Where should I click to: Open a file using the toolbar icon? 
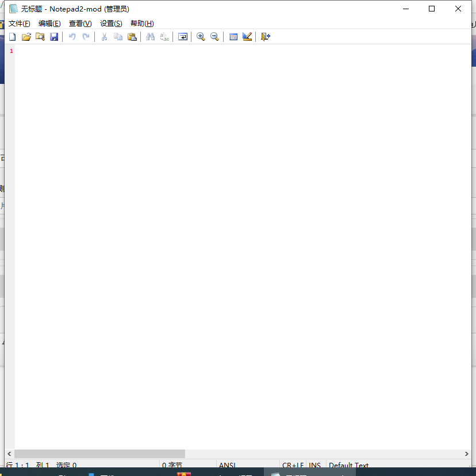(26, 36)
